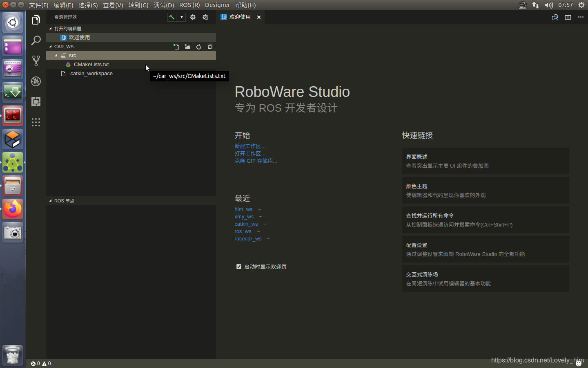588x368 pixels.
Task: Open recent workspace xmy_ws
Action: pyautogui.click(x=244, y=217)
